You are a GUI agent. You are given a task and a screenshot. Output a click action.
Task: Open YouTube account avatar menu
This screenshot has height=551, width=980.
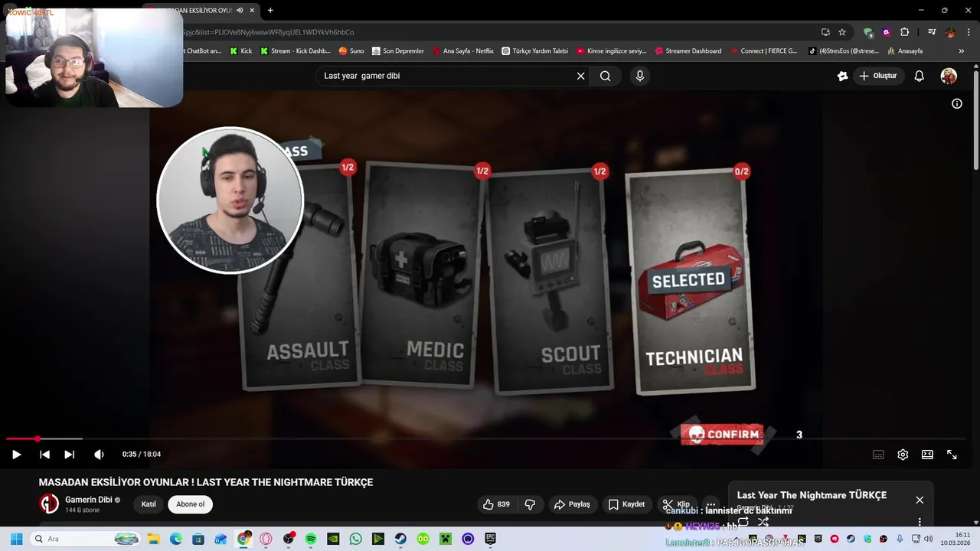[x=949, y=76]
